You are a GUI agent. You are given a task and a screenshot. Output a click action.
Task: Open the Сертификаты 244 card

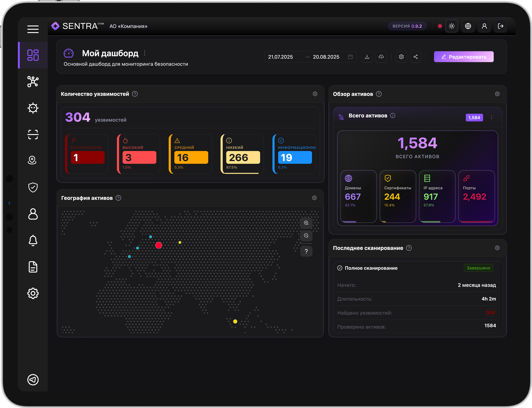[398, 197]
